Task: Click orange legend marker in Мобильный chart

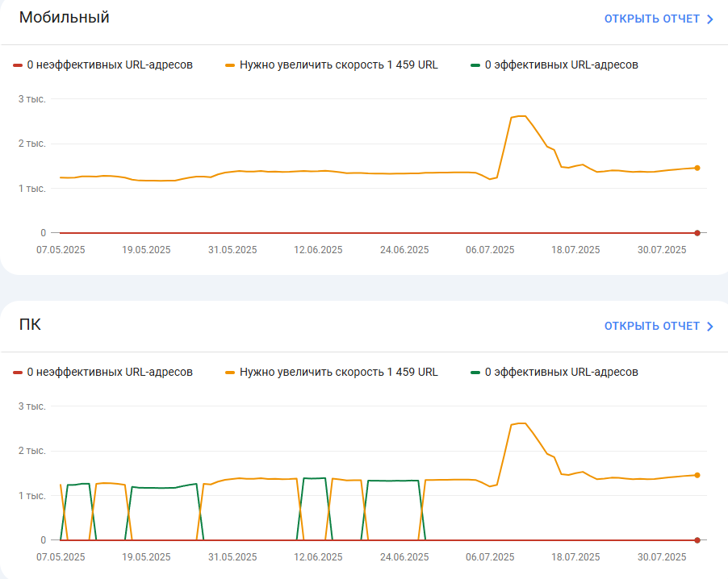Action: (230, 65)
